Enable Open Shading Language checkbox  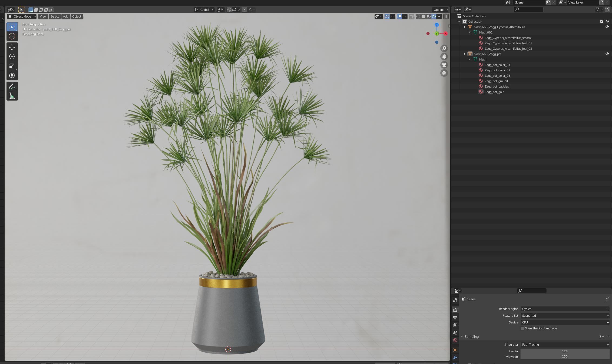[x=522, y=328]
